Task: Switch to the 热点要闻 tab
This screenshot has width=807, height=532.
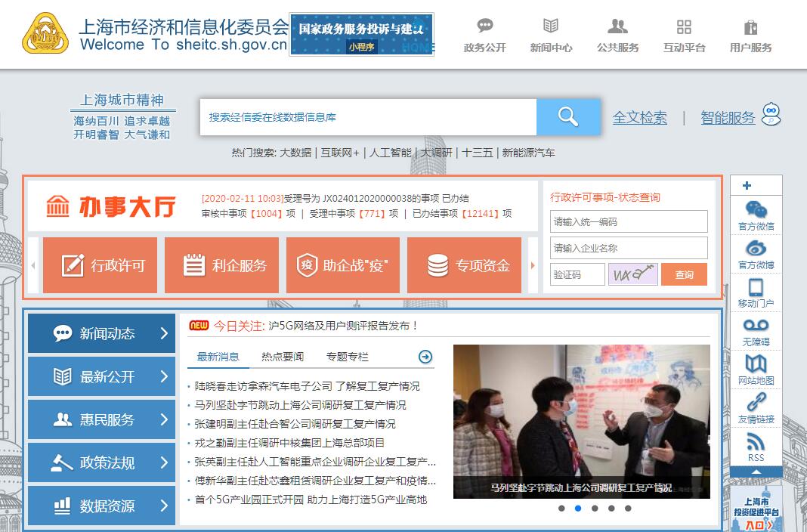Action: (283, 357)
